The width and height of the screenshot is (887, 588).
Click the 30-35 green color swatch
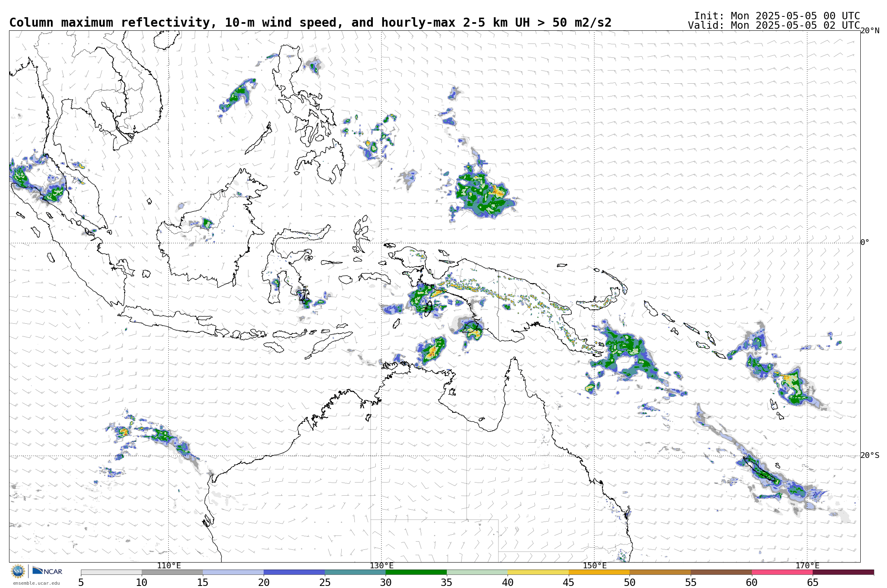click(x=416, y=572)
